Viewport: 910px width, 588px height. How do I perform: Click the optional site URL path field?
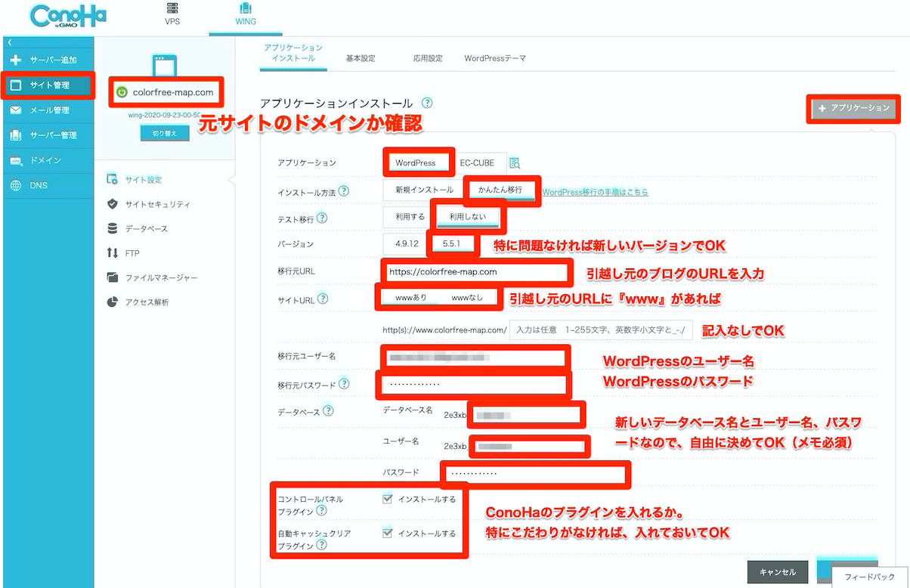click(602, 330)
